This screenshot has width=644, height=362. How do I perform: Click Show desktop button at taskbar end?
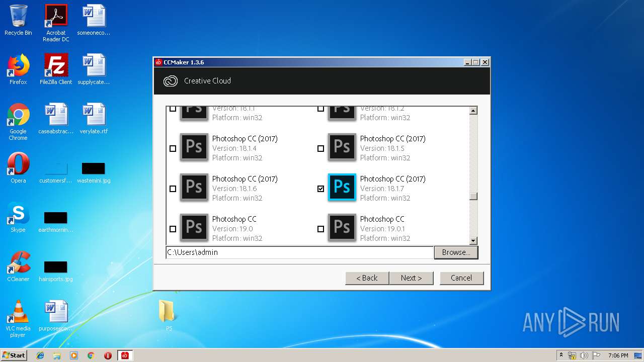638,355
